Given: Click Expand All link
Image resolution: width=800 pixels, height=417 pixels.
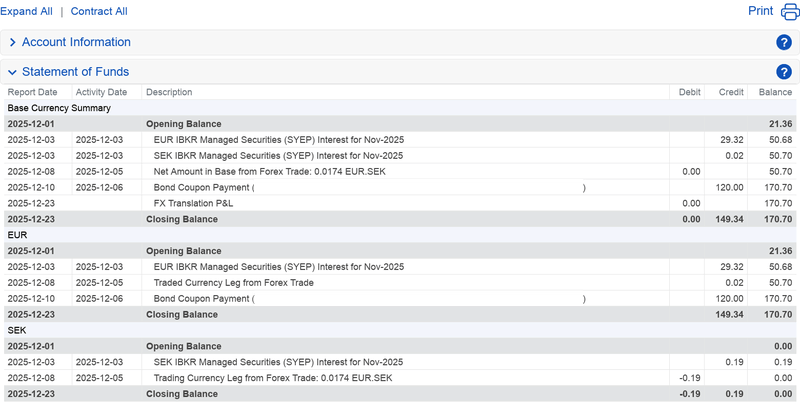Looking at the screenshot, I should [x=26, y=12].
